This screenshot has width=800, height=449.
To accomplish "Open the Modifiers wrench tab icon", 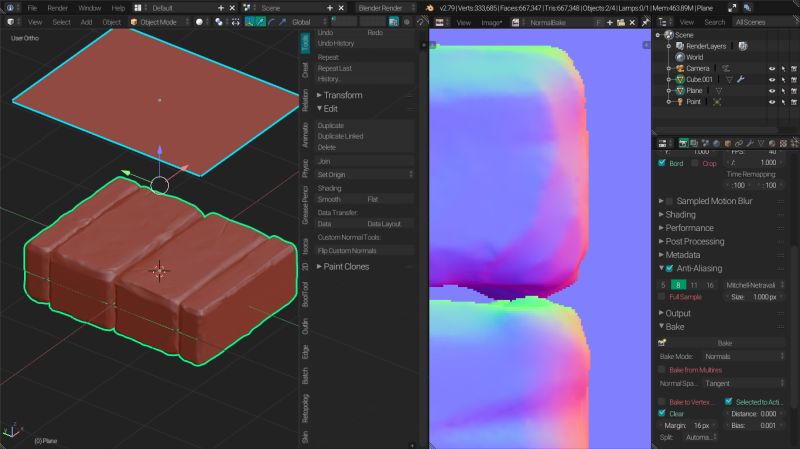I will pos(750,143).
